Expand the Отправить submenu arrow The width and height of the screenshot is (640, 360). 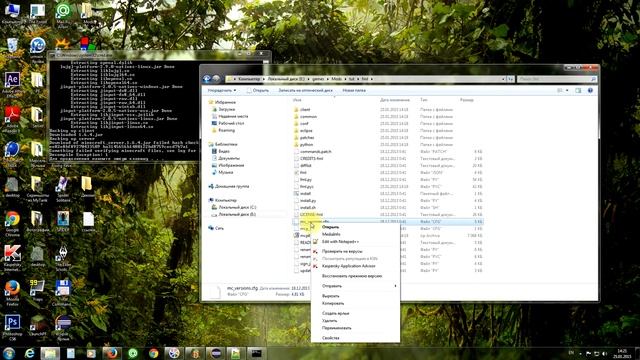[x=395, y=286]
